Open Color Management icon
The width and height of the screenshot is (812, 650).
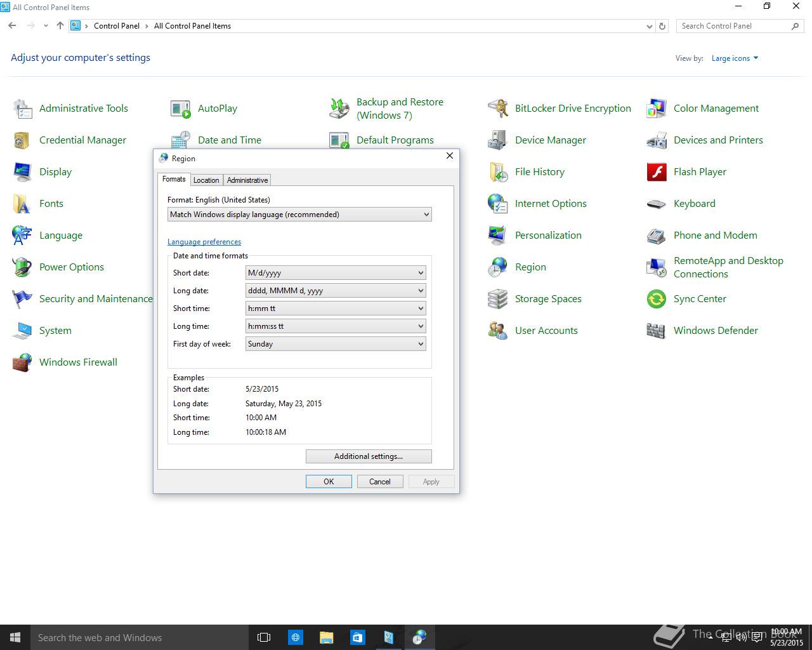tap(657, 109)
